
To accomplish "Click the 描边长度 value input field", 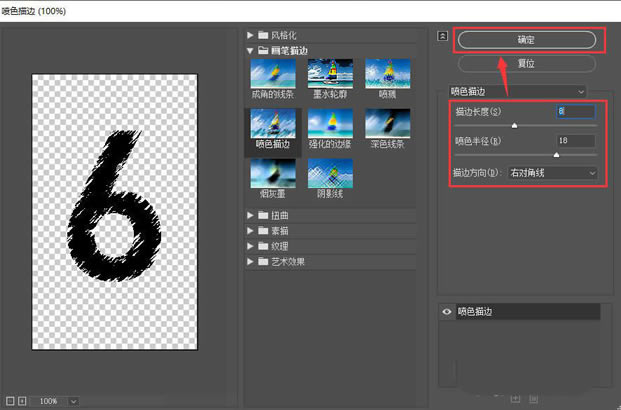I will point(575,111).
